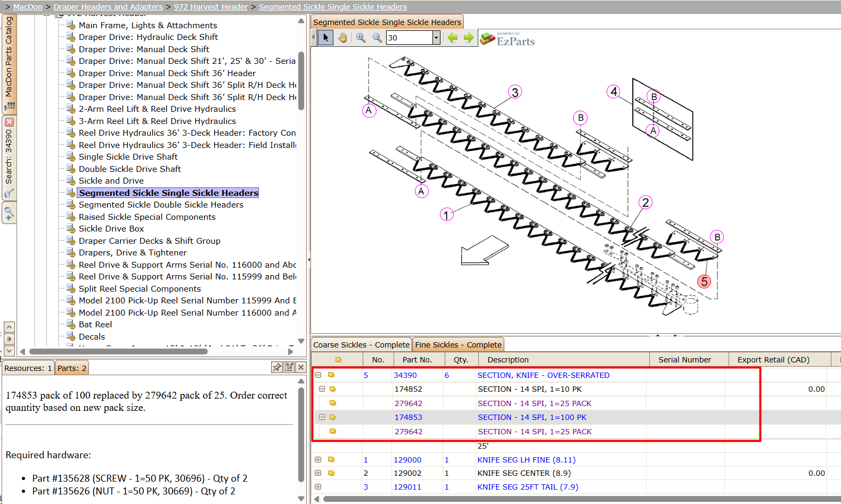
Task: Select Raised Sickle Special Components
Action: pos(147,217)
